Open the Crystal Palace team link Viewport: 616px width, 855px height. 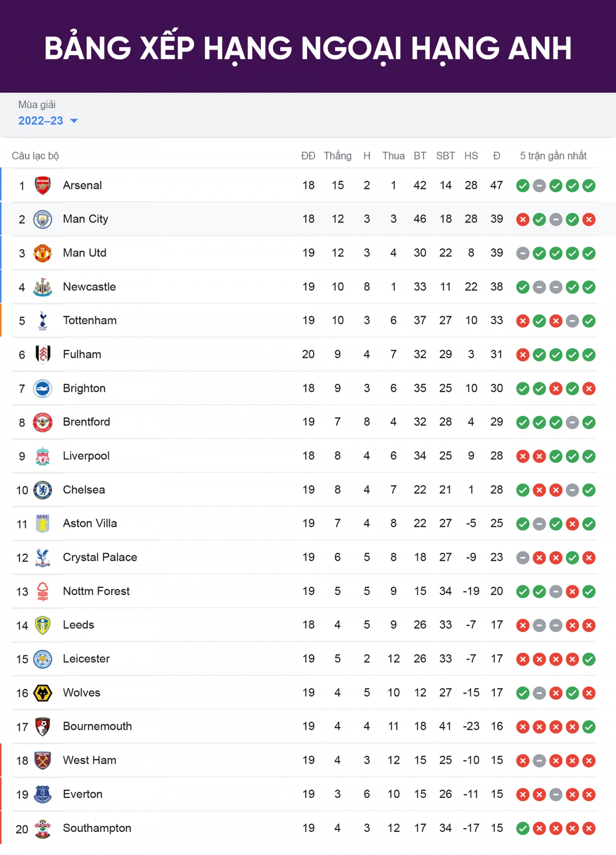[100, 557]
